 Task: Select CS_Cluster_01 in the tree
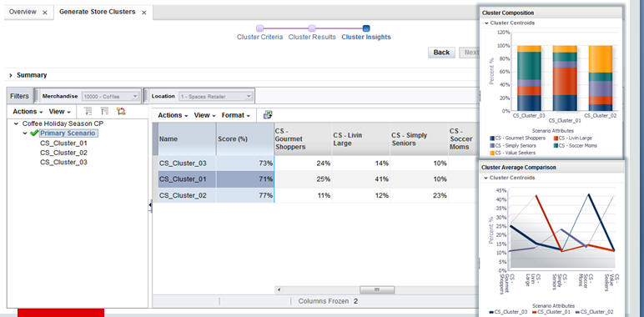pyautogui.click(x=63, y=143)
